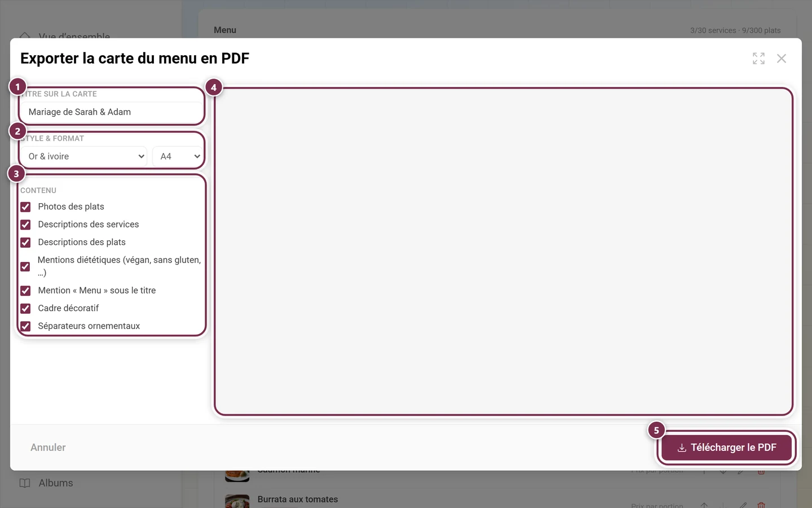This screenshot has height=508, width=812.
Task: Click the dialog title Exporter la carte du menu
Action: tap(135, 58)
